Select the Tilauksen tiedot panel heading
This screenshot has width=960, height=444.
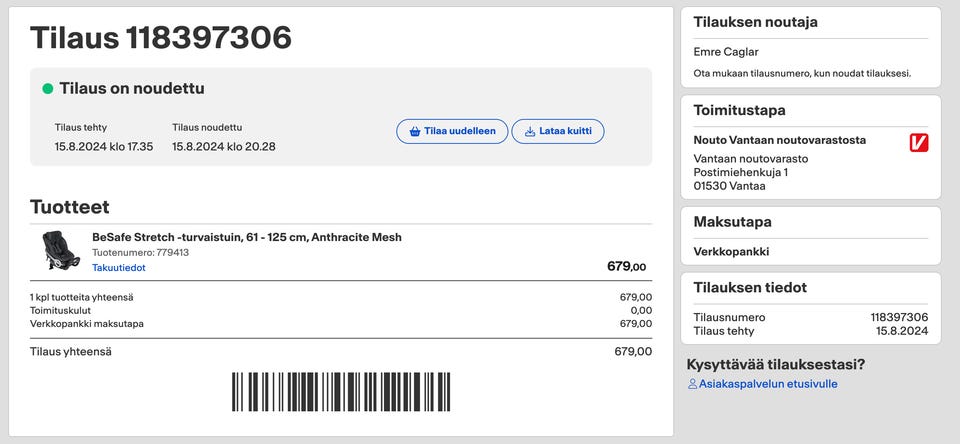750,288
